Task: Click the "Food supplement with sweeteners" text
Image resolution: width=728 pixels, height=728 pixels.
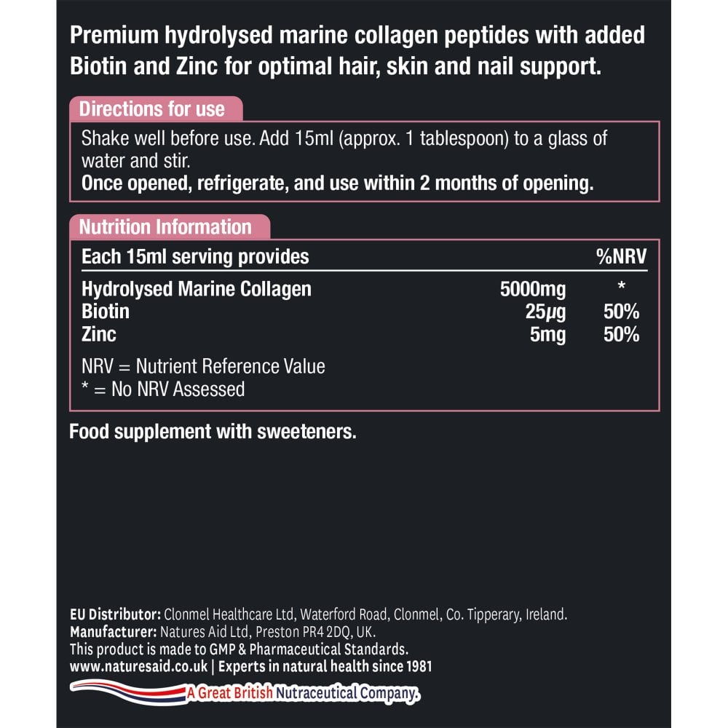Action: coord(213,432)
